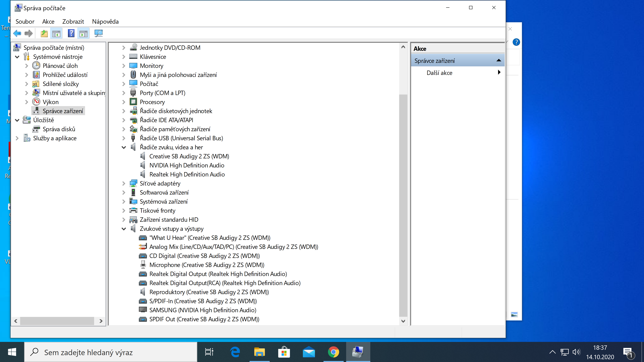Click the device list scroll-down arrow

point(403,321)
